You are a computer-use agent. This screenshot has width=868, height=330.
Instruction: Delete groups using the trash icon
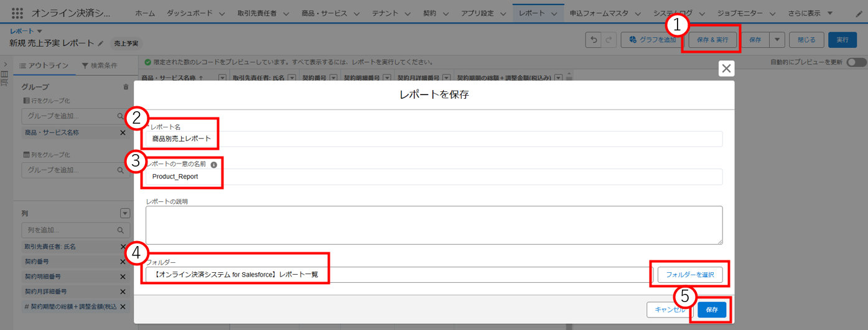pyautogui.click(x=126, y=87)
